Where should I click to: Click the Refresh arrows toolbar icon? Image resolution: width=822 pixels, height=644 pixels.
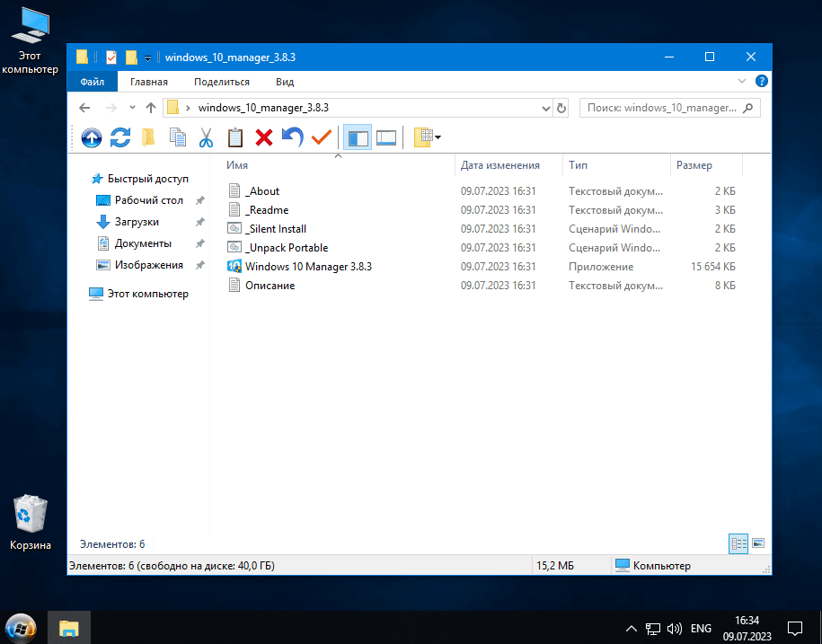(x=120, y=137)
